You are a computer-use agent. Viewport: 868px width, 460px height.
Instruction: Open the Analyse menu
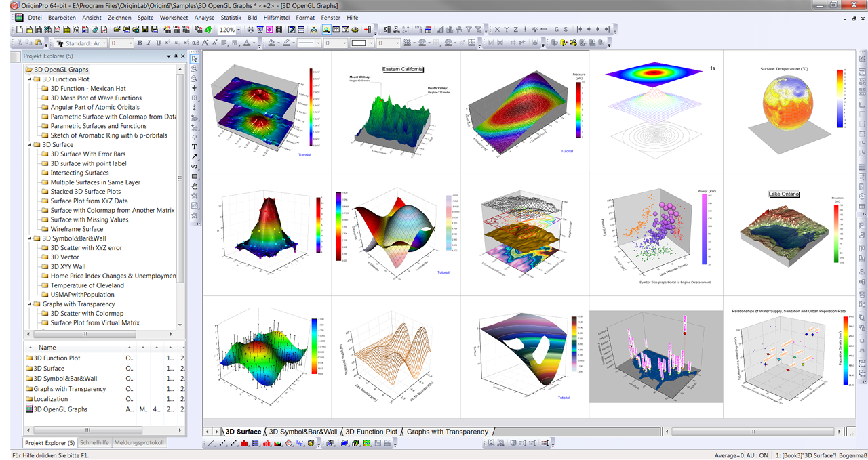pos(204,17)
